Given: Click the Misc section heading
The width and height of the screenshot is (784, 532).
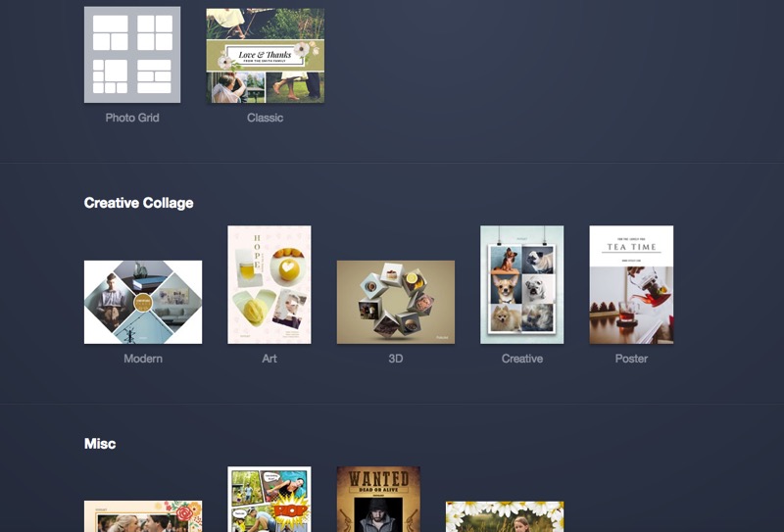Looking at the screenshot, I should tap(100, 444).
